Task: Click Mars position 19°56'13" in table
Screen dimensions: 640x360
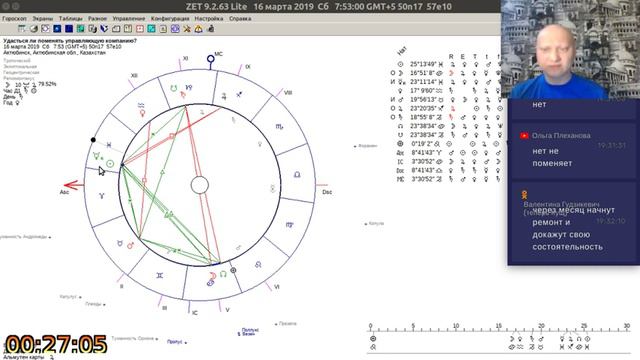Action: [423, 99]
